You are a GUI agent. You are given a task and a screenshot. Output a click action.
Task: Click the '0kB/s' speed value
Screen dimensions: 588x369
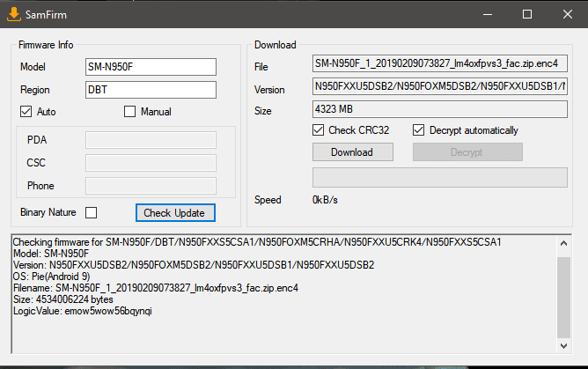click(x=325, y=200)
